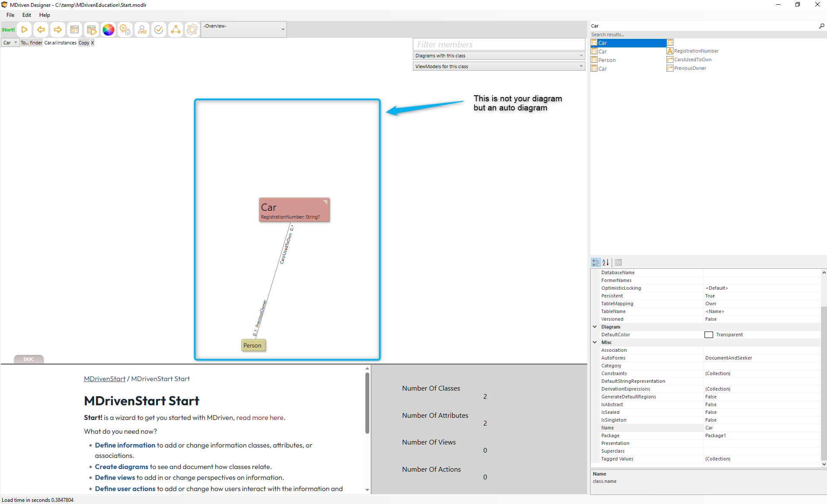Click the checkmark circle toolbar icon

[x=159, y=30]
